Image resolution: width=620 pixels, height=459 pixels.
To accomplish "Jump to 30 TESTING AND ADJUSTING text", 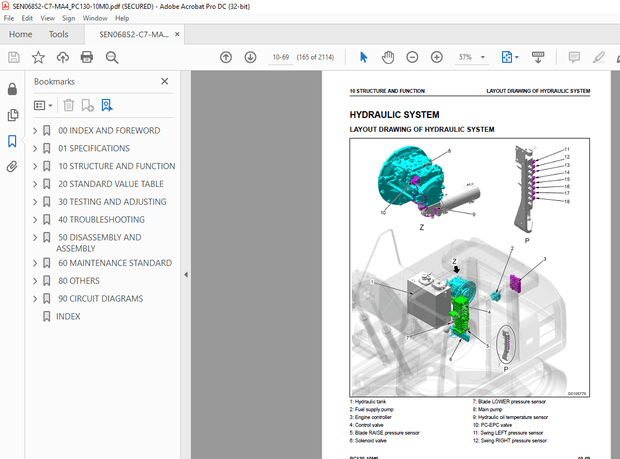I will click(112, 202).
